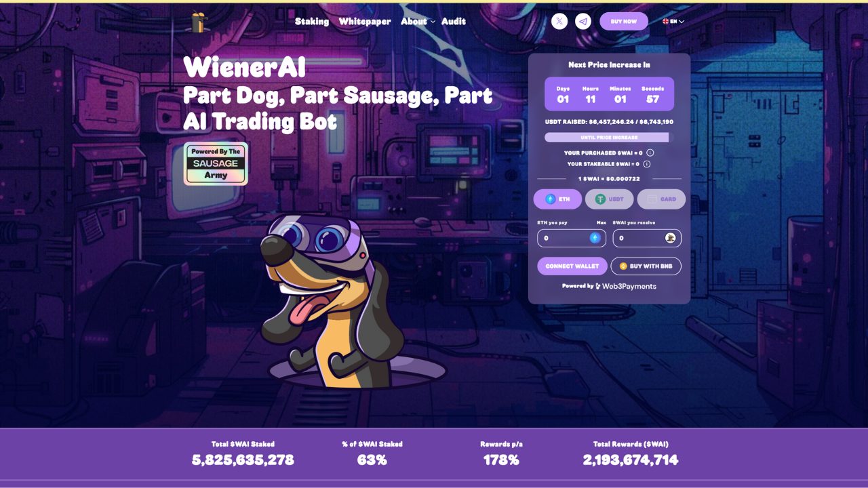Select CARD as payment method
Image resolution: width=868 pixels, height=488 pixels.
(x=661, y=199)
